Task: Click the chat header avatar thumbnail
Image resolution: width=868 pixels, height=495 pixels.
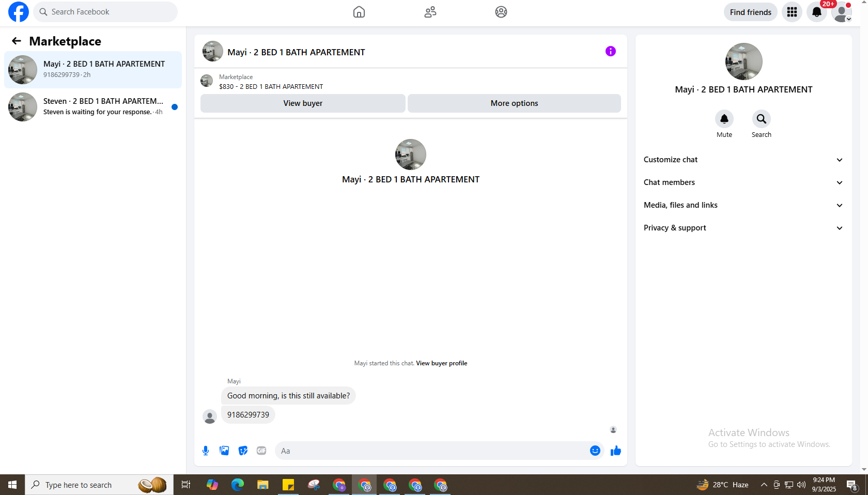Action: tap(213, 52)
